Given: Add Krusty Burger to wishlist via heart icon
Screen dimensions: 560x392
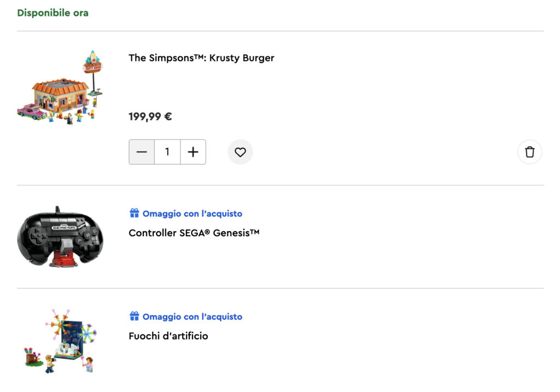Looking at the screenshot, I should pyautogui.click(x=241, y=152).
